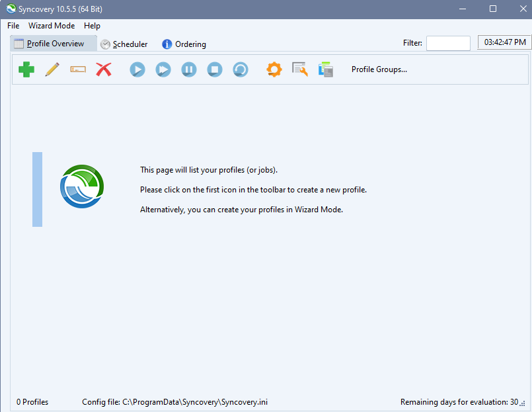Edit profile using the pencil icon
532x412 pixels.
52,69
